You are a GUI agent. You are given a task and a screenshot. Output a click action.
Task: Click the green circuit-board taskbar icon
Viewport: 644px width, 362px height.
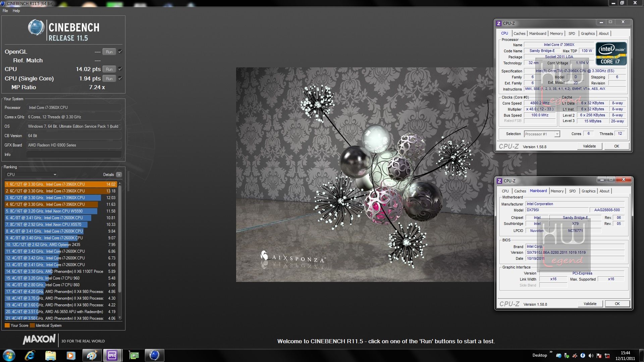click(x=134, y=355)
